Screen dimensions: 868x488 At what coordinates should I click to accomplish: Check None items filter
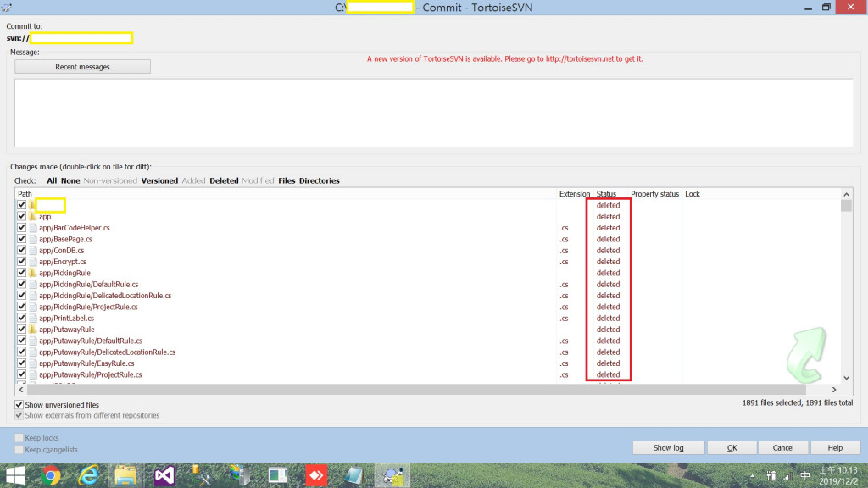[x=70, y=181]
